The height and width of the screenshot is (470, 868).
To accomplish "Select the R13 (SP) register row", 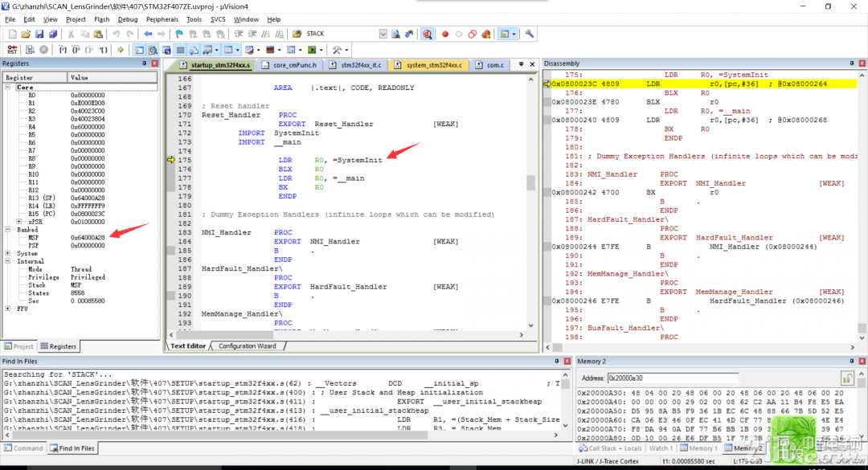I will click(80, 198).
